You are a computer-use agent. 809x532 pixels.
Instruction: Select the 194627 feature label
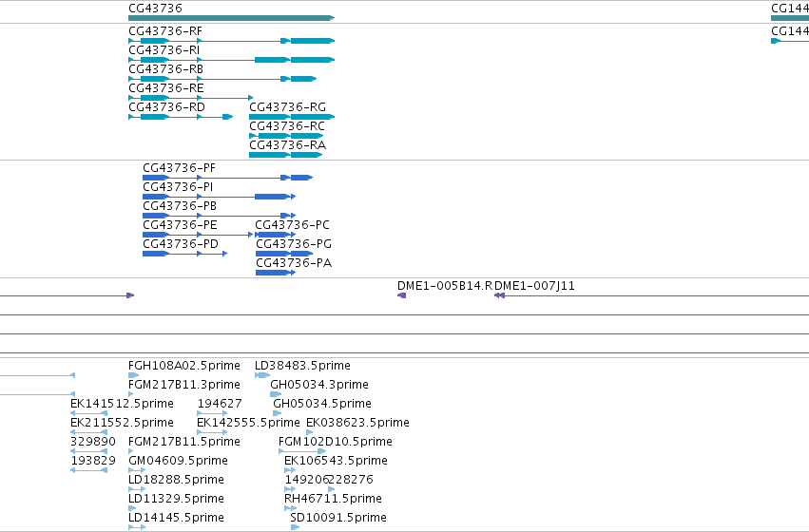[220, 404]
